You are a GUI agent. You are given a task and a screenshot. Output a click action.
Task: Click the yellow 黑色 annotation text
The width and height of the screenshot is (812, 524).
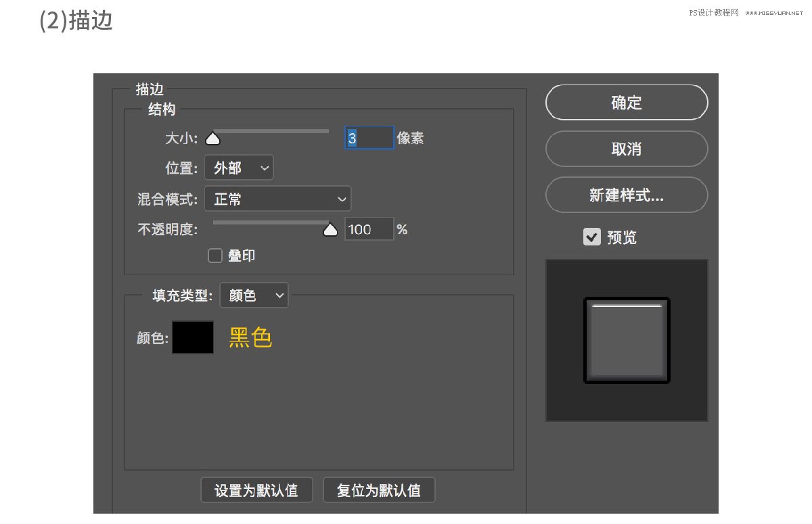tap(250, 337)
